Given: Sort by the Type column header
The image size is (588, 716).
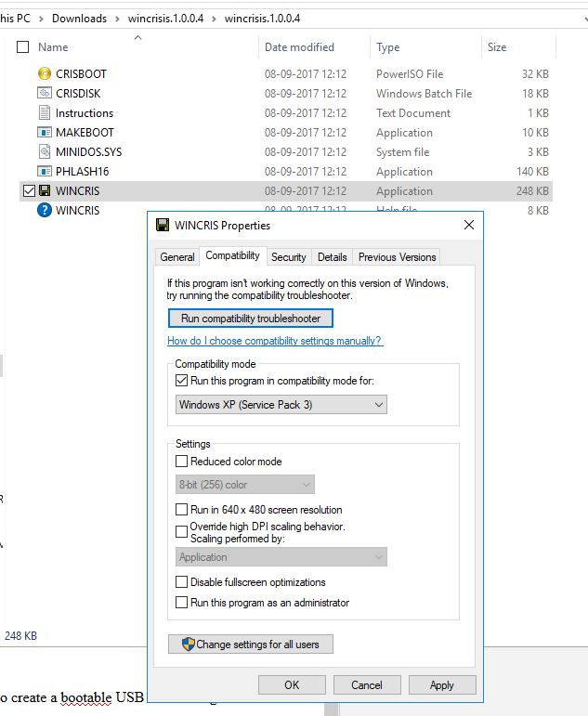Looking at the screenshot, I should [x=388, y=47].
